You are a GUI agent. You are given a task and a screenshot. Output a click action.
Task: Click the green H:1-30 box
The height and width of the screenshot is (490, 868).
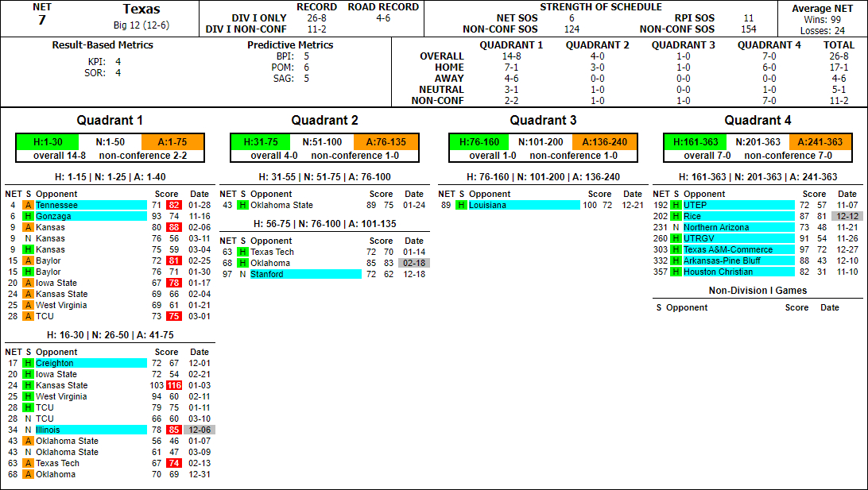click(48, 142)
